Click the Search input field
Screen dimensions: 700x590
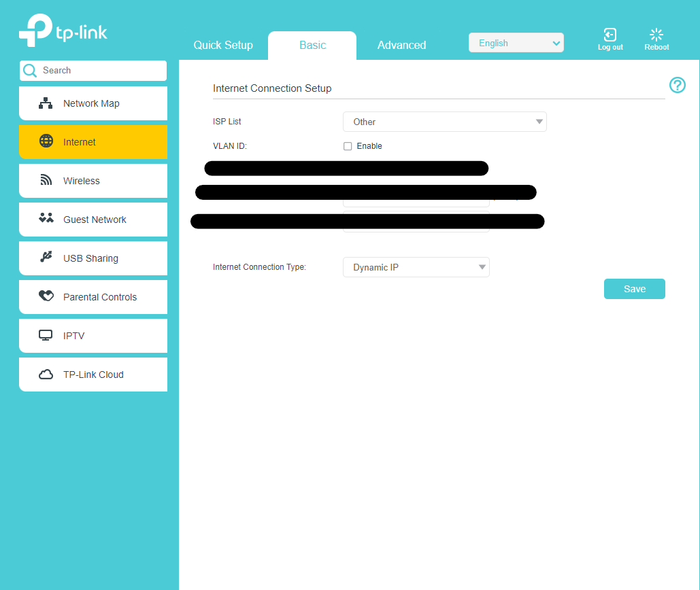point(93,71)
